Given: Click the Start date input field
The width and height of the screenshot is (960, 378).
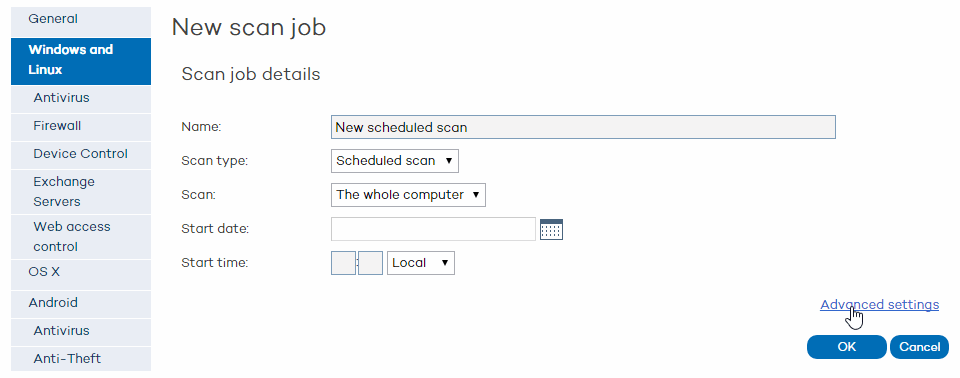Looking at the screenshot, I should 433,229.
